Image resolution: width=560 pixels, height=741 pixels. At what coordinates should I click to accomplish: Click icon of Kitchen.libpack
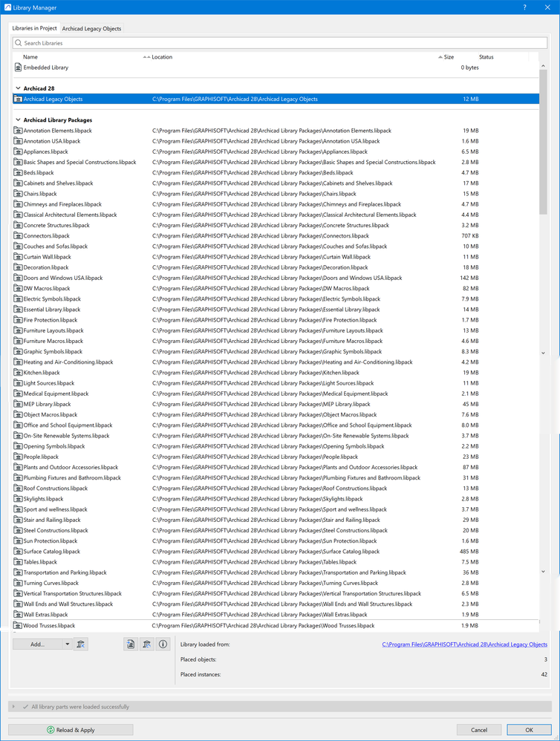tap(19, 373)
